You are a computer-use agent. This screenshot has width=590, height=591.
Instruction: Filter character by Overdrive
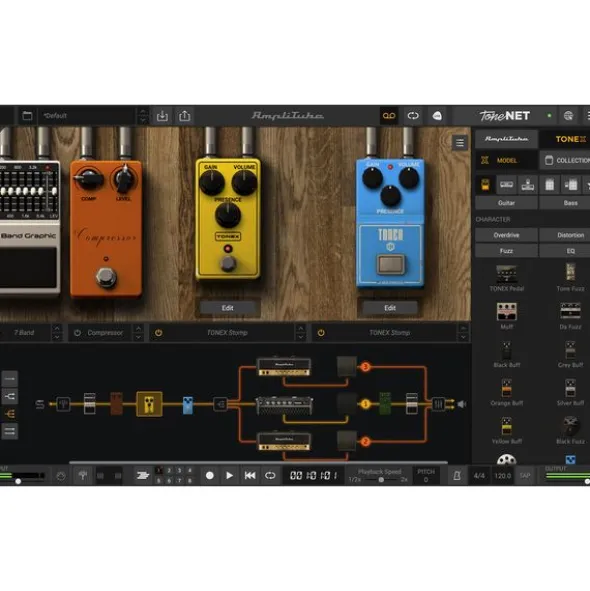[x=506, y=235]
